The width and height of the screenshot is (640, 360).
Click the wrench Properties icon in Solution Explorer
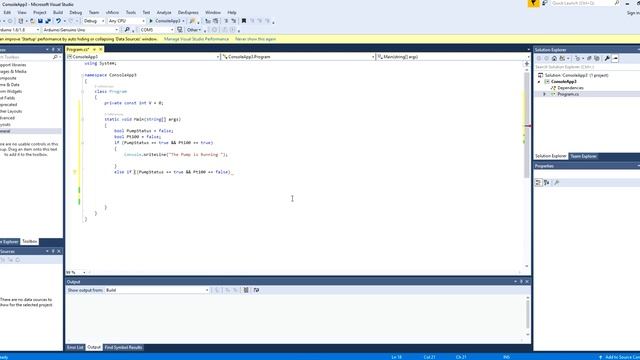[x=607, y=58]
